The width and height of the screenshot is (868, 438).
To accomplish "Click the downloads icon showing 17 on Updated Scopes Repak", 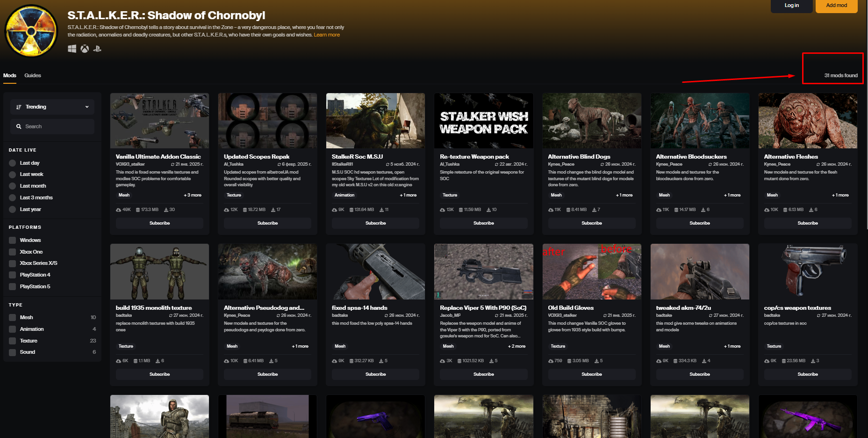I will [x=273, y=210].
